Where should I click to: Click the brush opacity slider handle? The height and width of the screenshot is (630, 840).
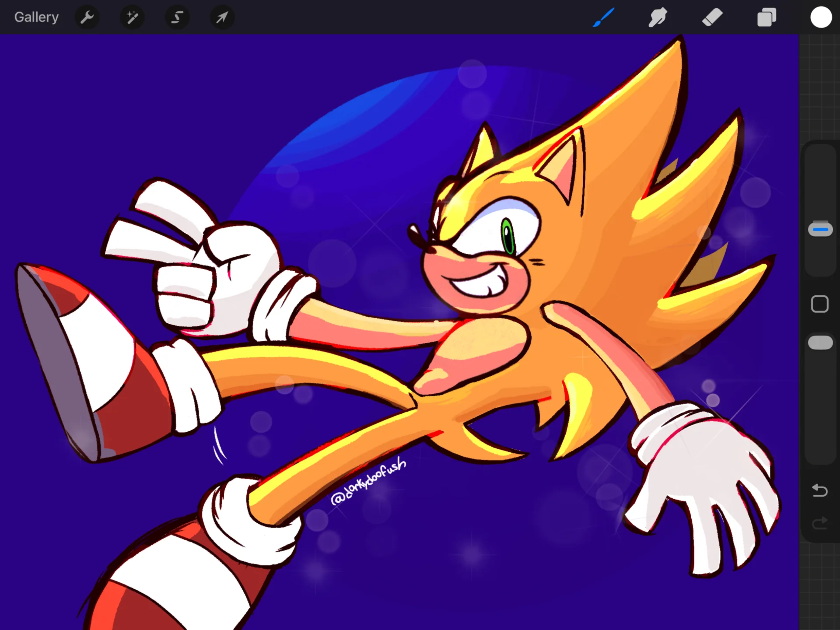click(x=820, y=343)
